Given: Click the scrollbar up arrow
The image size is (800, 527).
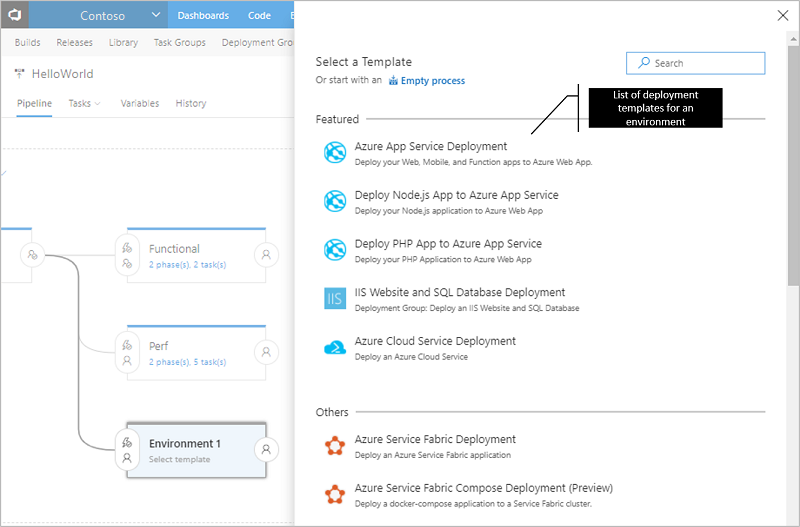Looking at the screenshot, I should pyautogui.click(x=793, y=38).
